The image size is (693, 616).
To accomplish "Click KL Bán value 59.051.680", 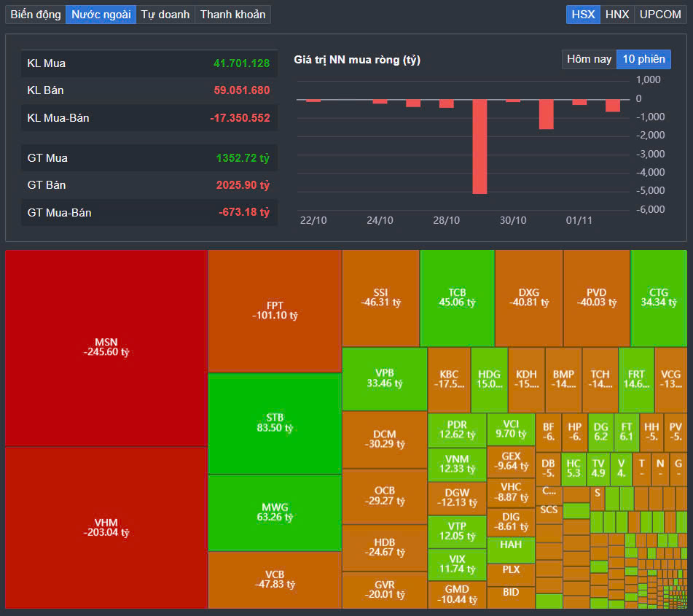I will point(241,90).
